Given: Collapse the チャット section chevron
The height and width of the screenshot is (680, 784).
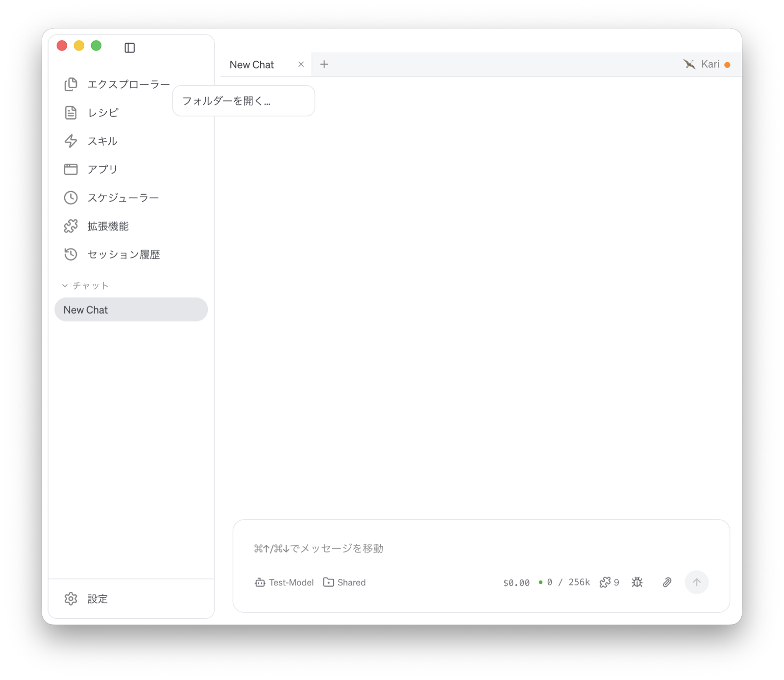Looking at the screenshot, I should tap(65, 285).
